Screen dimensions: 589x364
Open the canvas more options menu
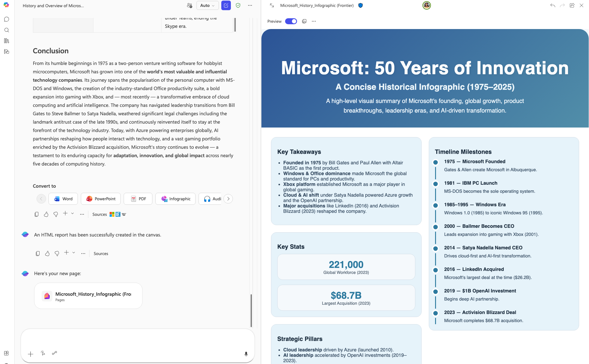(x=314, y=21)
